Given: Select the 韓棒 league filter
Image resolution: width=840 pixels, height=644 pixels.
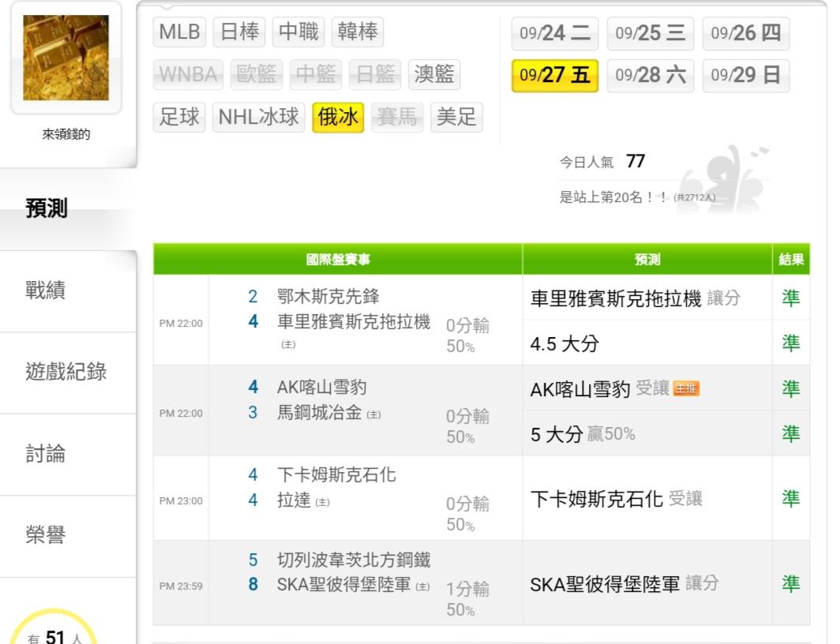Looking at the screenshot, I should coord(358,32).
